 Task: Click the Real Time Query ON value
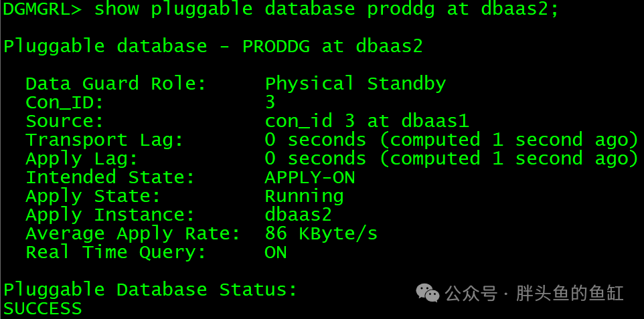pyautogui.click(x=276, y=253)
